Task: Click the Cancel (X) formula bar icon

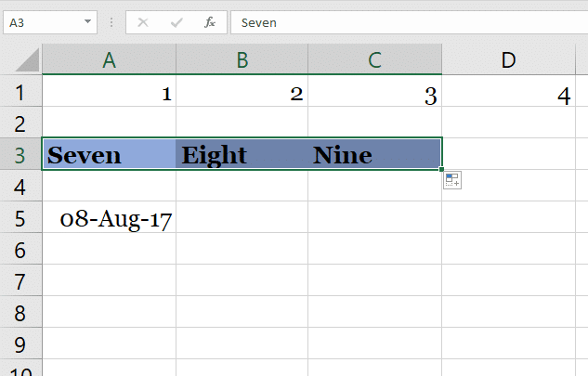Action: [x=142, y=21]
